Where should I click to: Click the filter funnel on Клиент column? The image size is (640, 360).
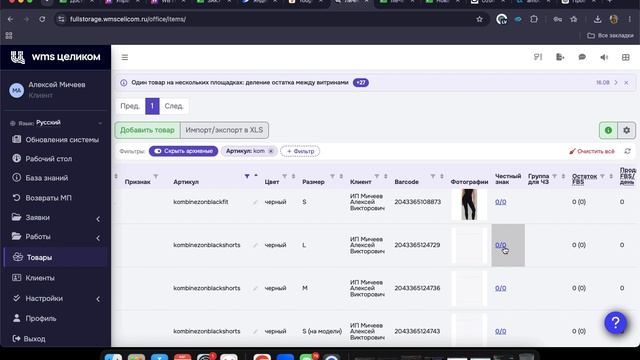pos(377,176)
